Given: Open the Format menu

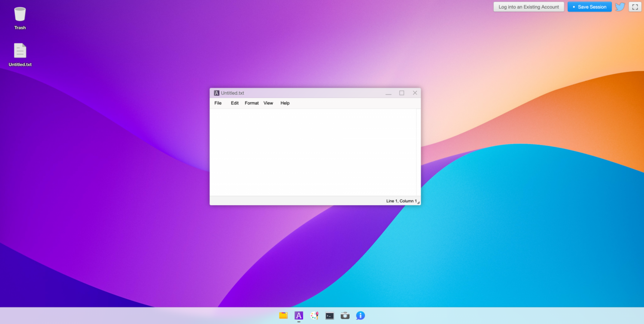Looking at the screenshot, I should click(x=252, y=103).
